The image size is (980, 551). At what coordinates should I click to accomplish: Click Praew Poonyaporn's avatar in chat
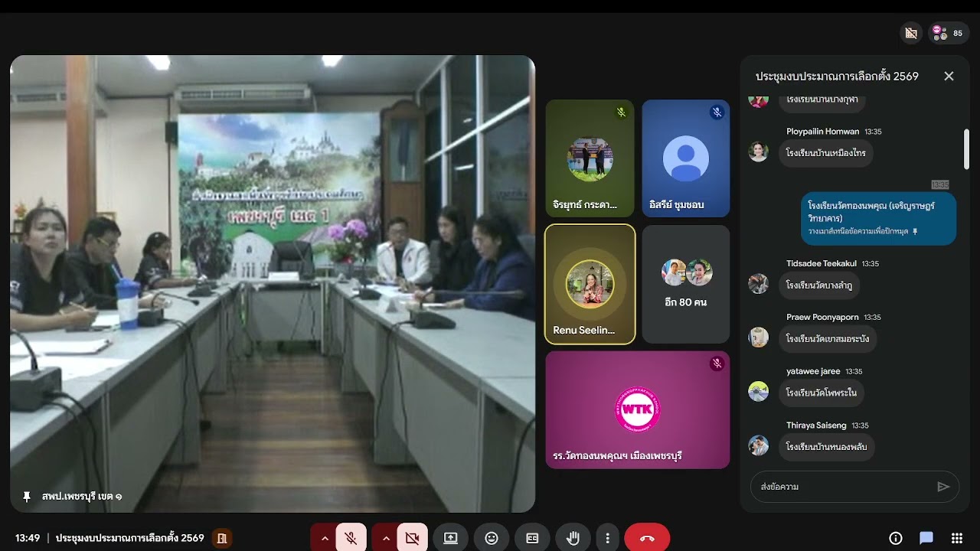click(x=758, y=337)
